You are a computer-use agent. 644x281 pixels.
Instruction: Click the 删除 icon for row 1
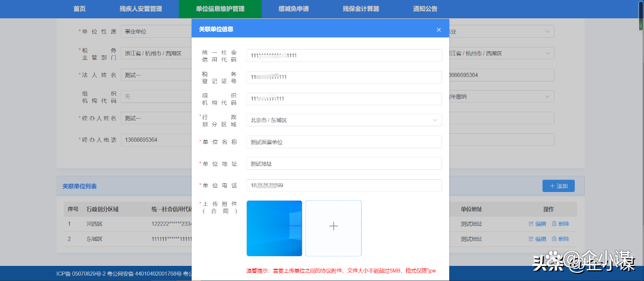tap(560, 224)
